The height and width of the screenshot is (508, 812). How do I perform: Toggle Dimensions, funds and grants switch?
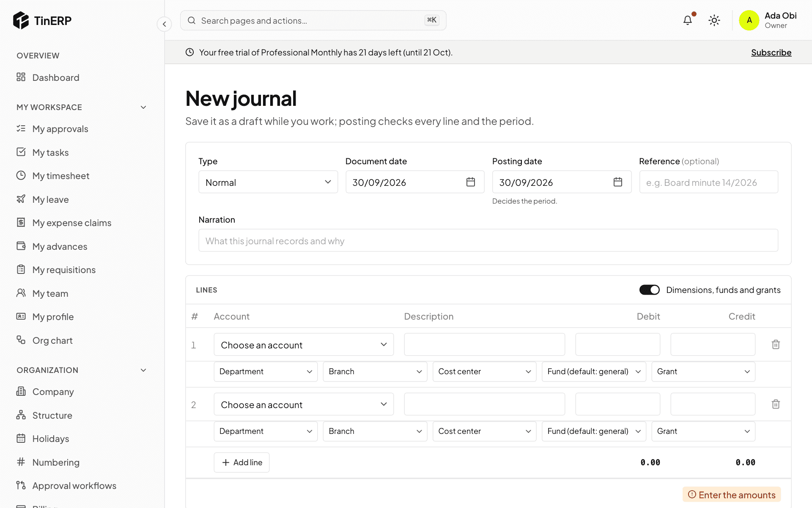coord(649,290)
